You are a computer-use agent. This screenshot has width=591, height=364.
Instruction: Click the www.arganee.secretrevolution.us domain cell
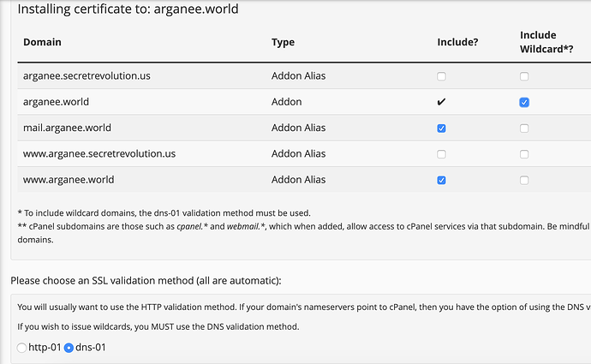click(x=99, y=154)
